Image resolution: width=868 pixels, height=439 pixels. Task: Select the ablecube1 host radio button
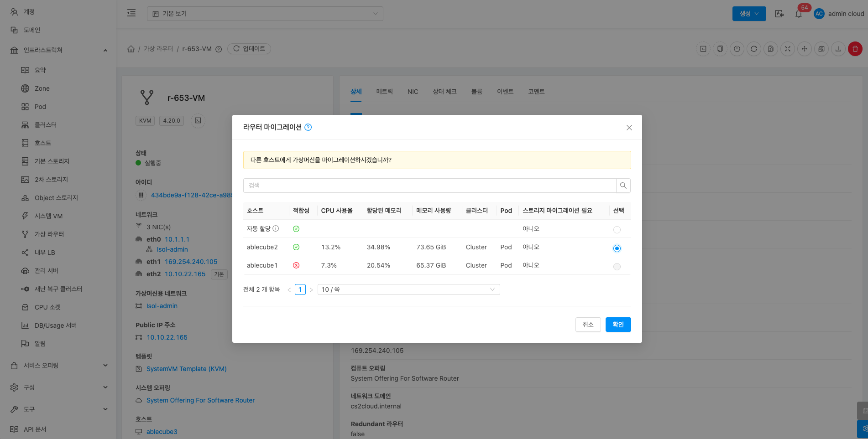pyautogui.click(x=617, y=267)
